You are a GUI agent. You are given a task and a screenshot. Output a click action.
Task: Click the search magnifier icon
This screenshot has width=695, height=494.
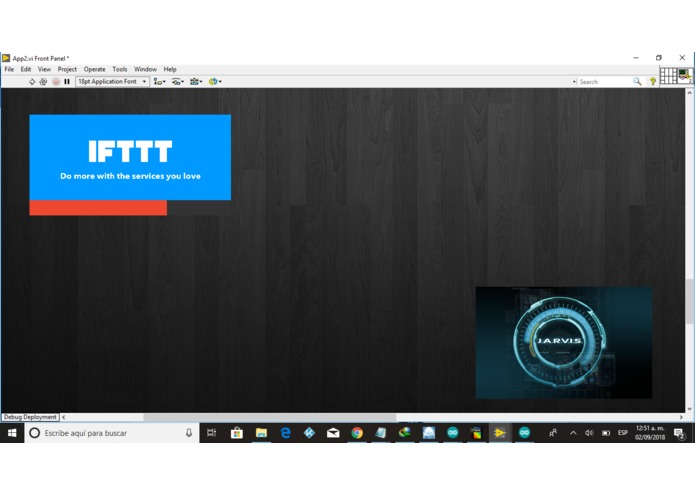(x=637, y=82)
